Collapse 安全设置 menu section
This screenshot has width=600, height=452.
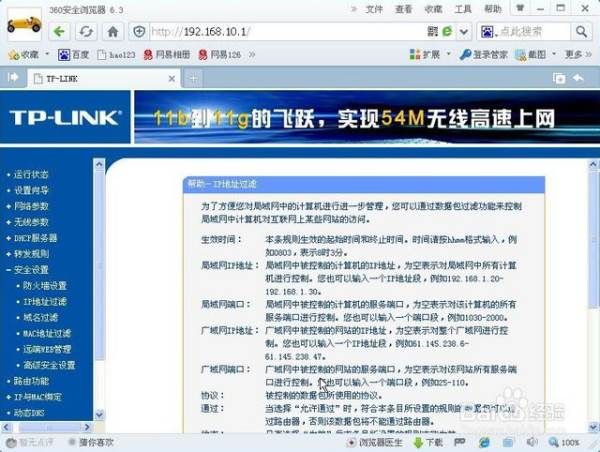click(31, 270)
